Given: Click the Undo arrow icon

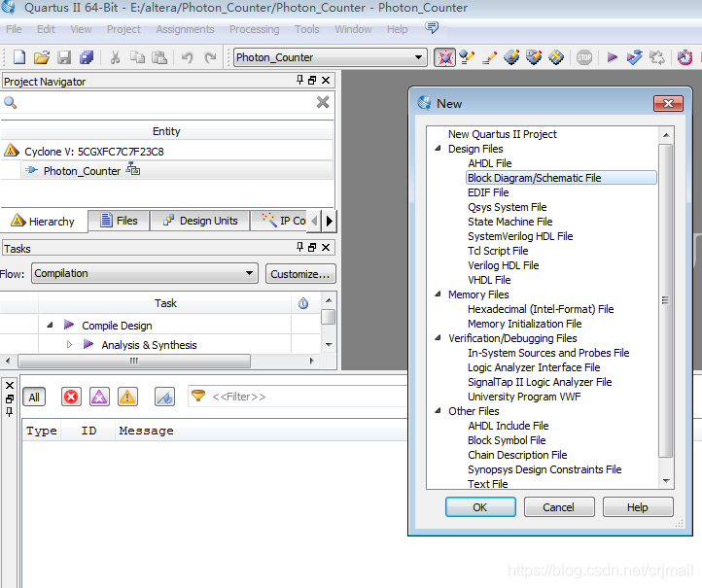Looking at the screenshot, I should pos(187,57).
